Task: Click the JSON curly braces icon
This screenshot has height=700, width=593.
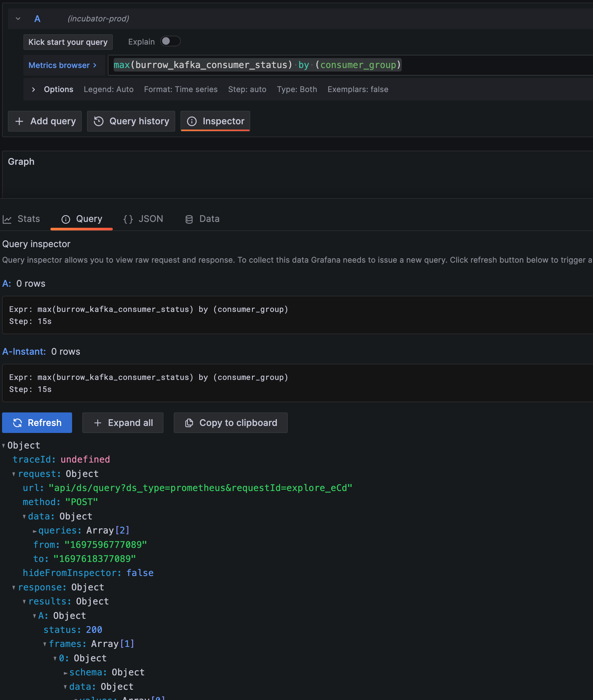Action: point(128,219)
